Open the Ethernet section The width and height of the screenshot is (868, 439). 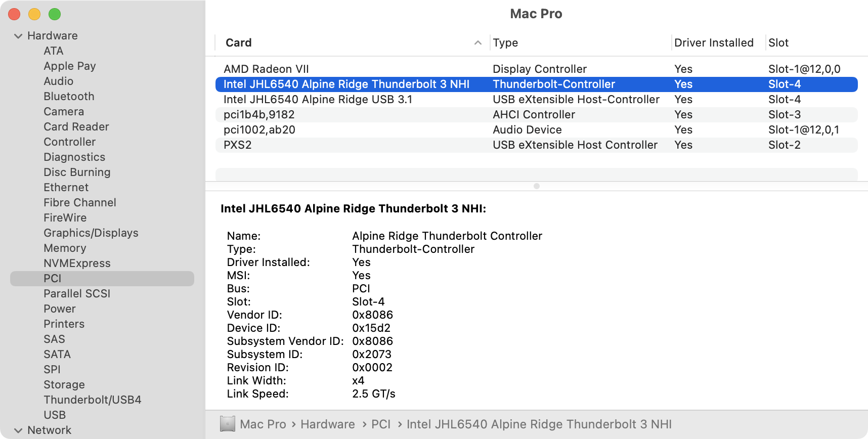(66, 188)
